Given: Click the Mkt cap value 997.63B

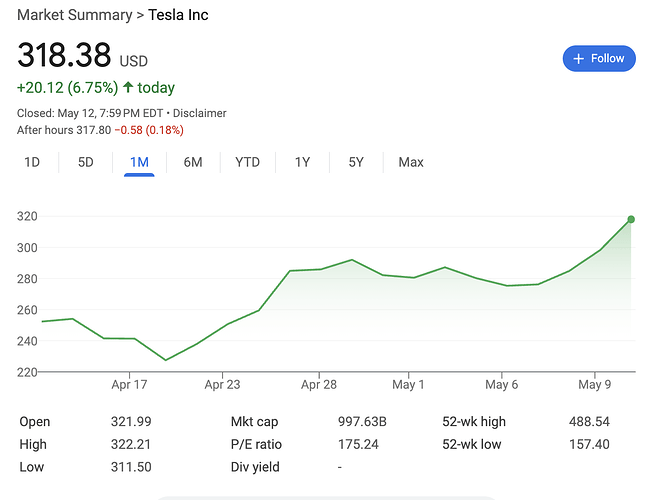Looking at the screenshot, I should pyautogui.click(x=364, y=422).
